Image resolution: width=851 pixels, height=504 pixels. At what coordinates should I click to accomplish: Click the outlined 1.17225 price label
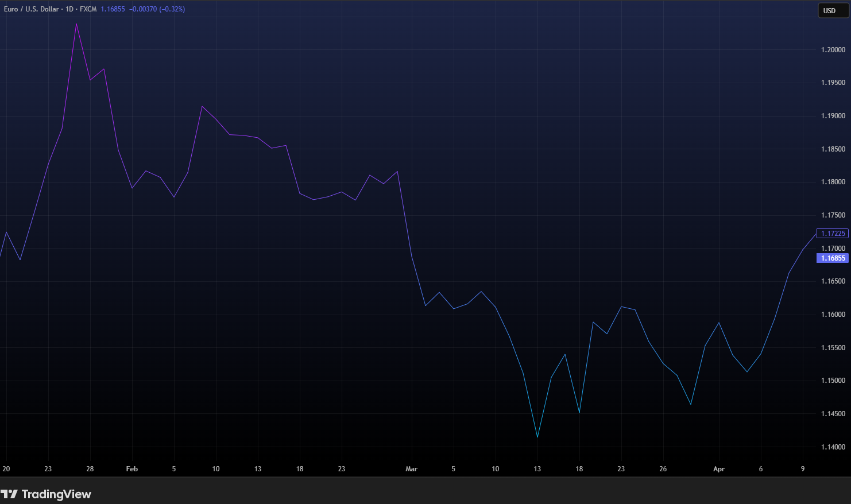click(x=832, y=234)
